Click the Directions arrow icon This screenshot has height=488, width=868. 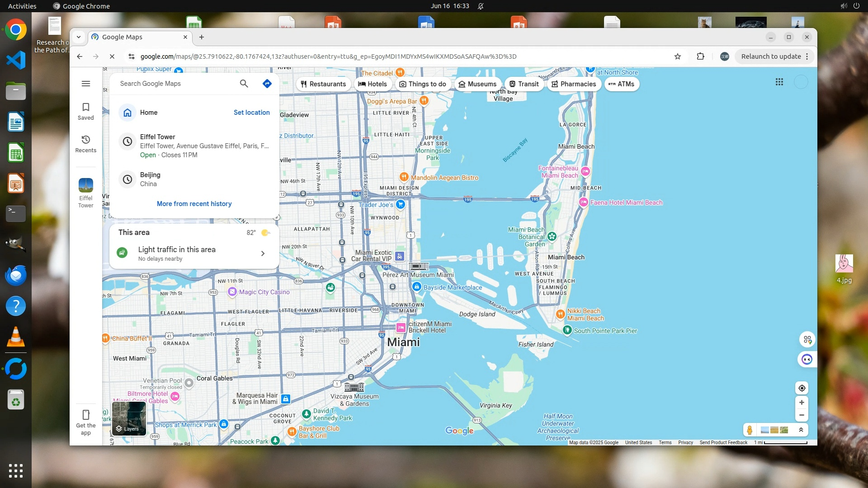(x=267, y=84)
